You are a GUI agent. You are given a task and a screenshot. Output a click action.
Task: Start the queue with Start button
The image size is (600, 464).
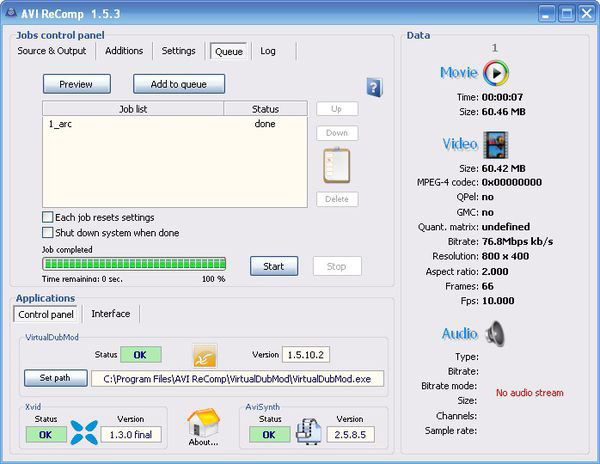click(x=274, y=266)
